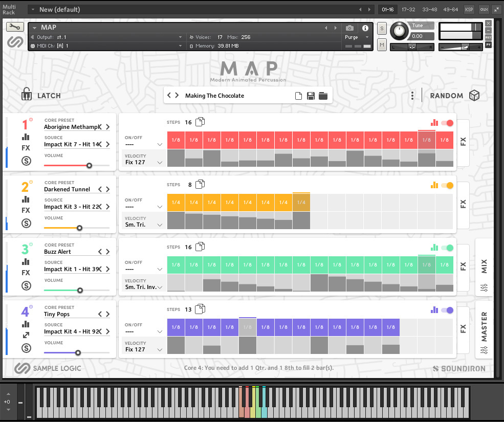The image size is (504, 422).
Task: Click the camera snapshot icon
Action: (x=349, y=28)
